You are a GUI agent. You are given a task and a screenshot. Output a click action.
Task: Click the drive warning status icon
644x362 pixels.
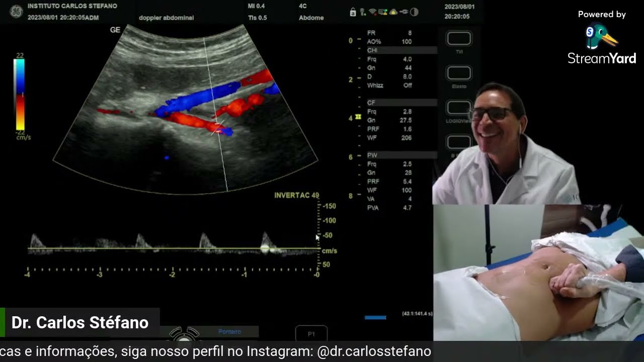click(x=393, y=12)
